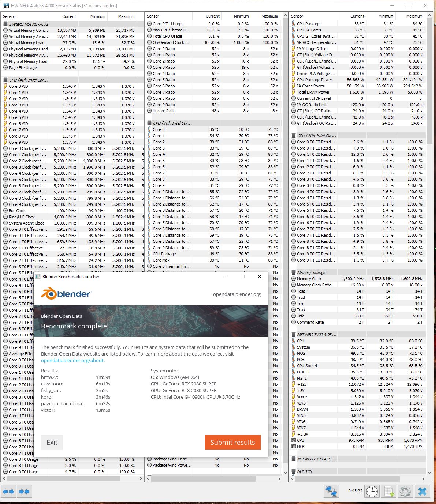Select the Total DRAM Power row
The width and height of the screenshot is (436, 504).
point(358,92)
